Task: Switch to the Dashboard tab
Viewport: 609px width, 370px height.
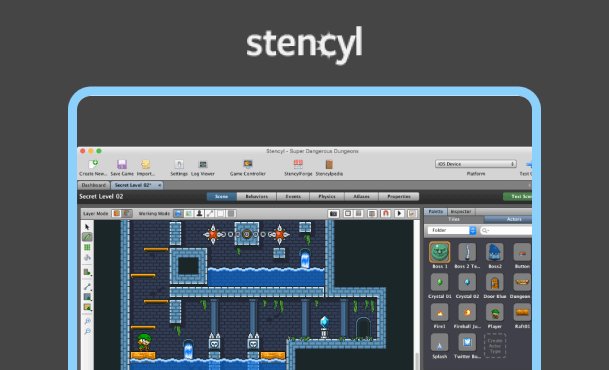Action: (94, 185)
